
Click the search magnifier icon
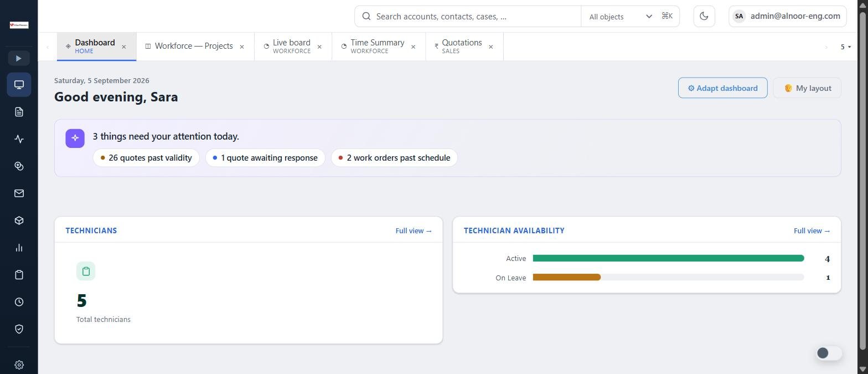click(x=366, y=16)
